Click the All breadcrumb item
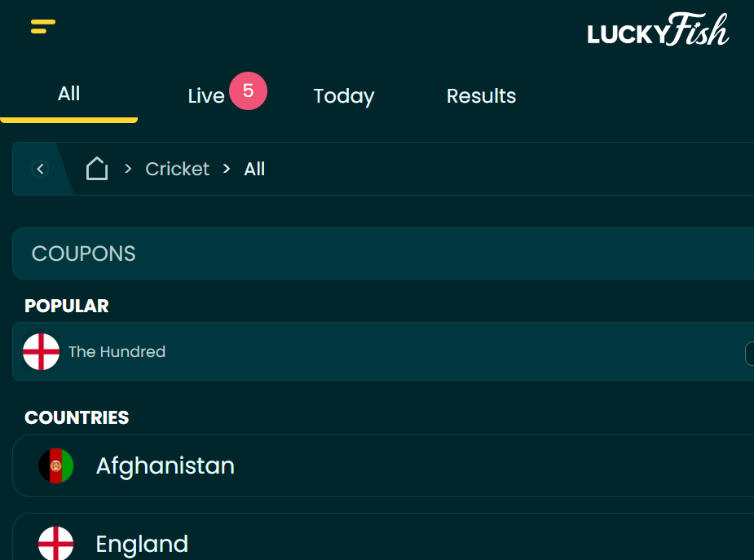 (254, 169)
